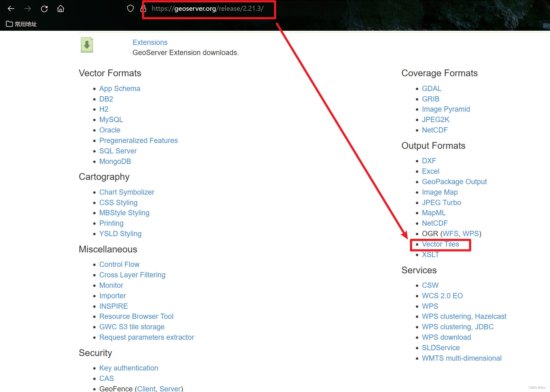
Task: Click the WFS link next to OGR
Action: click(x=451, y=234)
